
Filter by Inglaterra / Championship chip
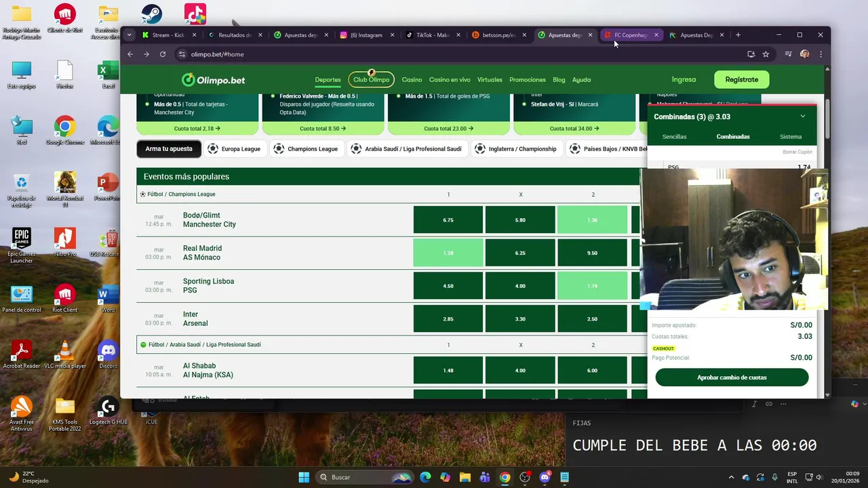(x=516, y=149)
